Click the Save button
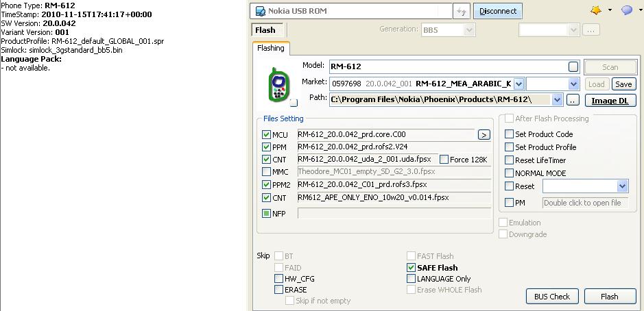 (x=623, y=84)
